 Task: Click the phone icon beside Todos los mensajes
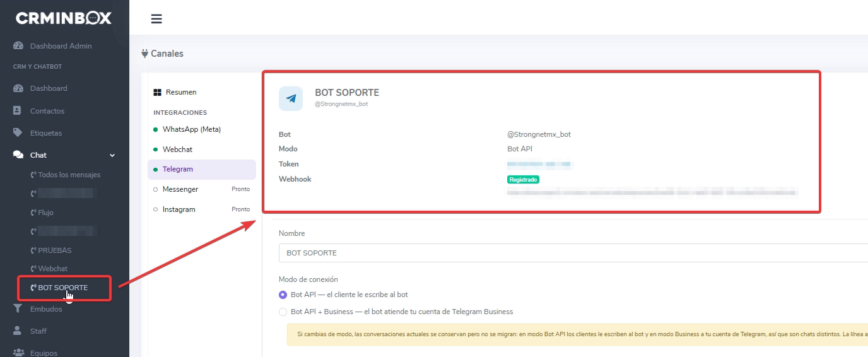pos(33,175)
